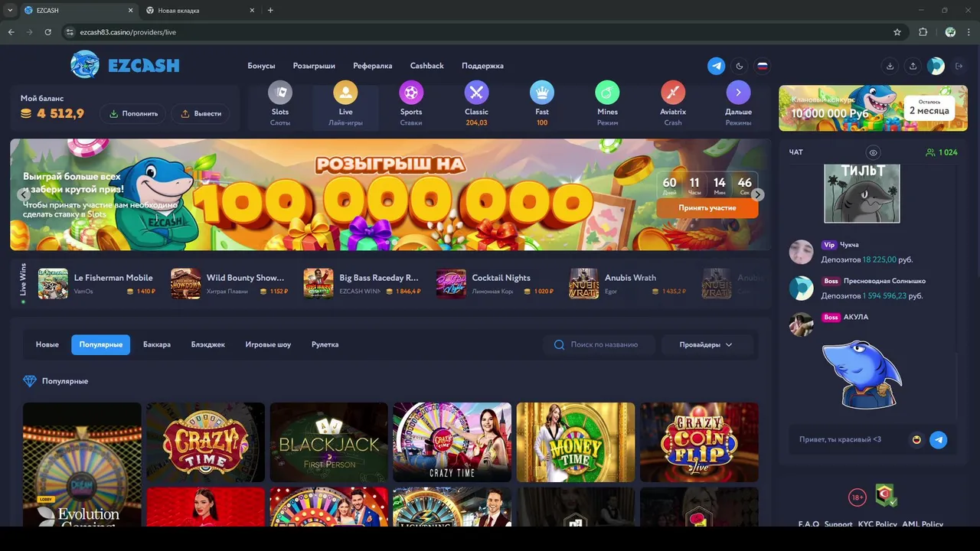This screenshot has width=980, height=551.
Task: Open browser extensions puzzle icon
Action: (x=923, y=32)
